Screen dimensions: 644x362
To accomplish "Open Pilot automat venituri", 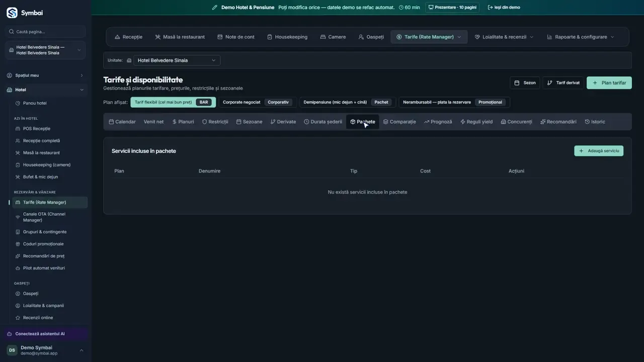I will pos(44,268).
